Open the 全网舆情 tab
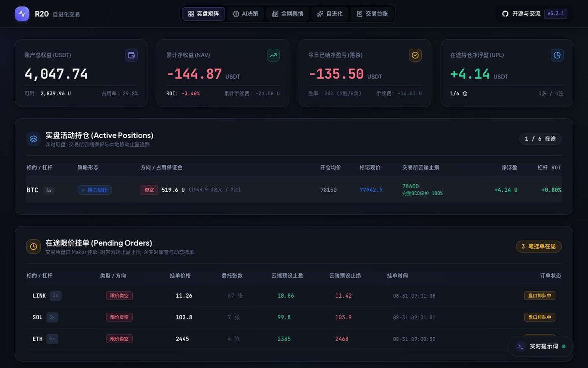 tap(288, 14)
